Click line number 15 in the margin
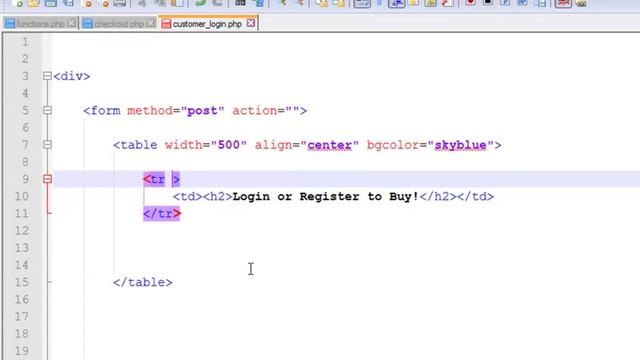 [x=22, y=282]
